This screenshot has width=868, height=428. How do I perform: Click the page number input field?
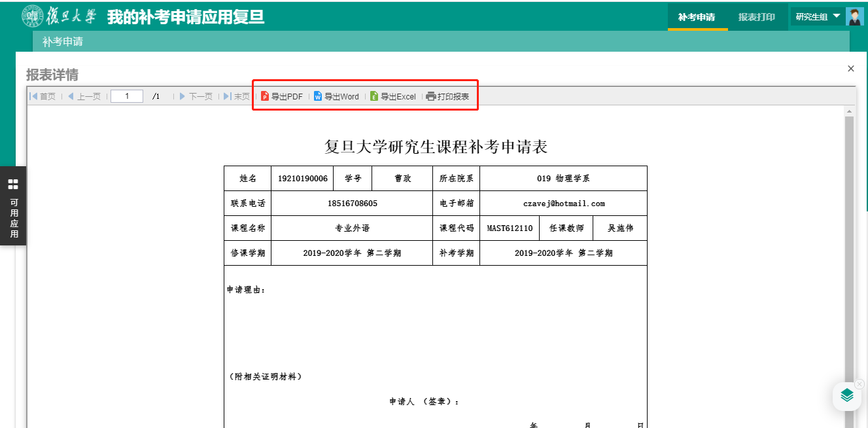pyautogui.click(x=127, y=96)
